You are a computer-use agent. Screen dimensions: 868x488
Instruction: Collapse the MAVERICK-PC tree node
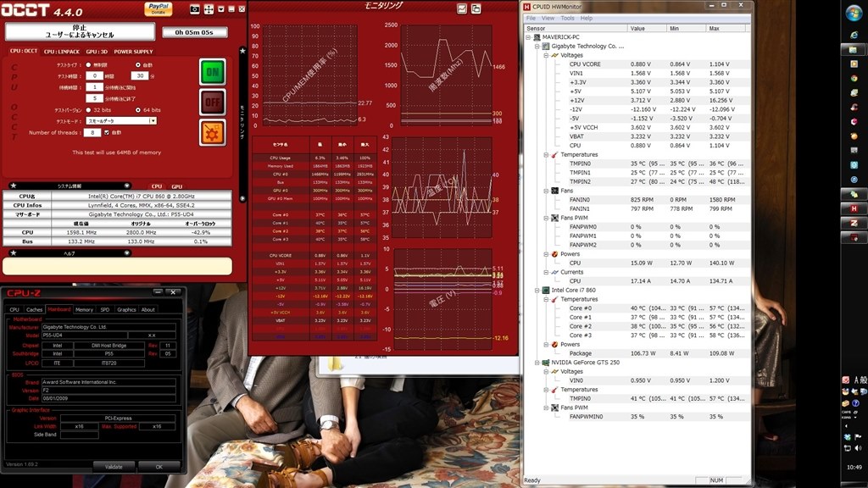[x=528, y=37]
